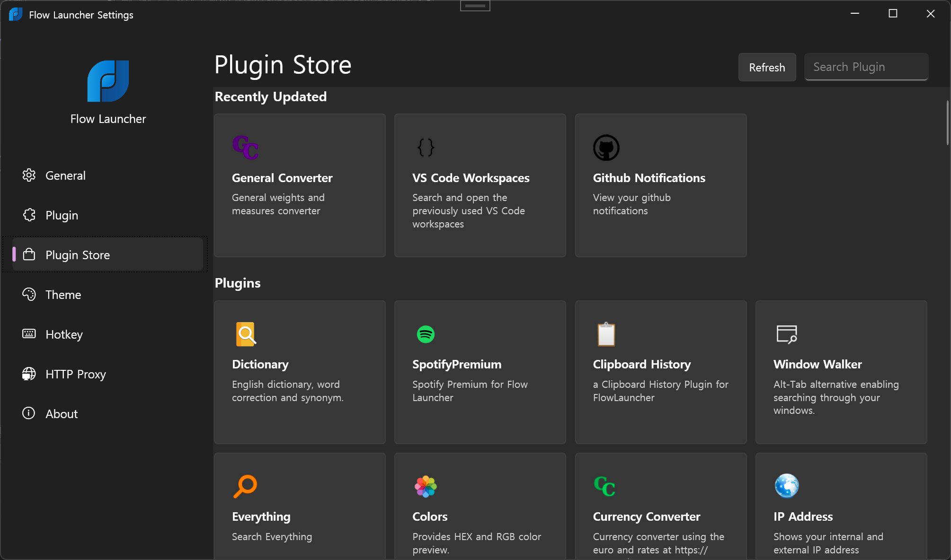Click the Clipboard History clipboard icon
Image resolution: width=951 pixels, height=560 pixels.
(x=606, y=334)
